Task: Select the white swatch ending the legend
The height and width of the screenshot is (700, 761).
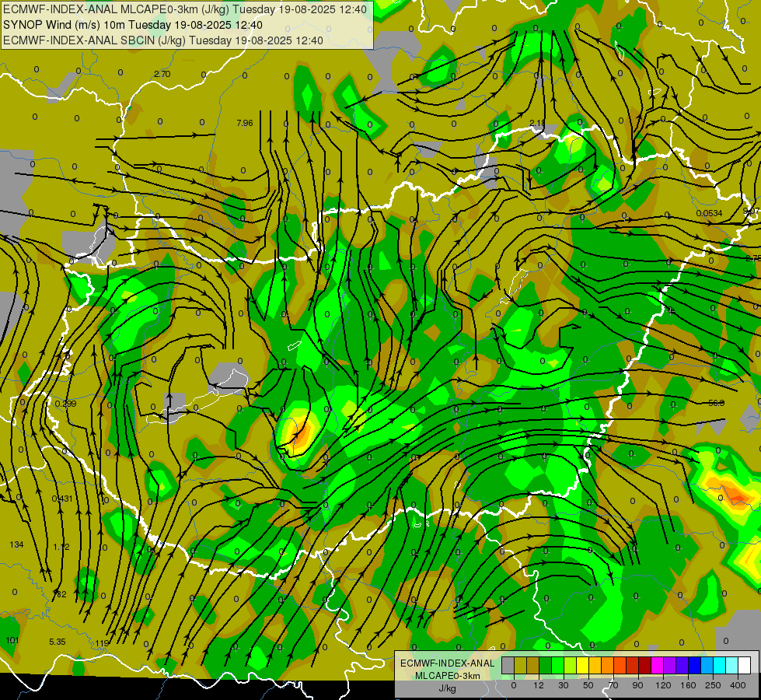Action: point(745,665)
